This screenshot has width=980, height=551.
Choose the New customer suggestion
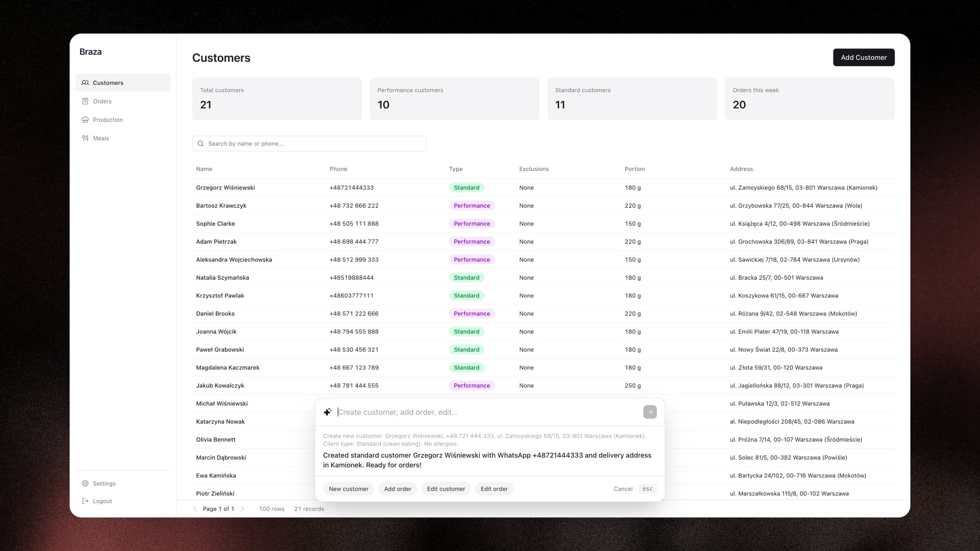click(x=348, y=489)
